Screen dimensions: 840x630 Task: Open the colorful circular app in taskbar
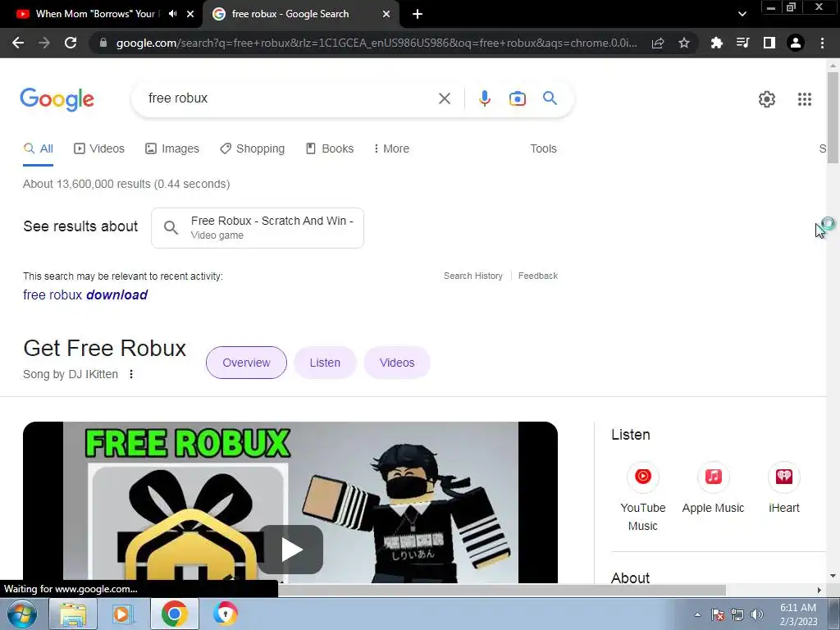click(225, 614)
